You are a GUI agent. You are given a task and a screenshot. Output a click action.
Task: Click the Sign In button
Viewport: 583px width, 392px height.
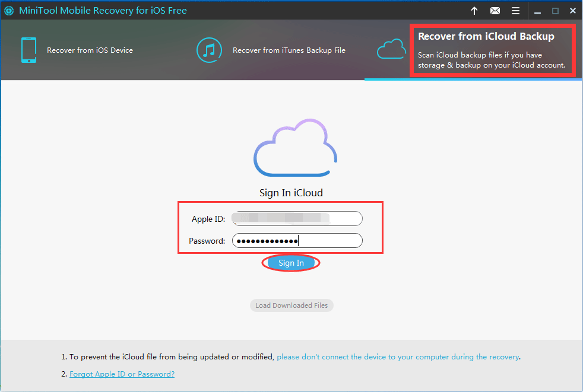coord(291,263)
